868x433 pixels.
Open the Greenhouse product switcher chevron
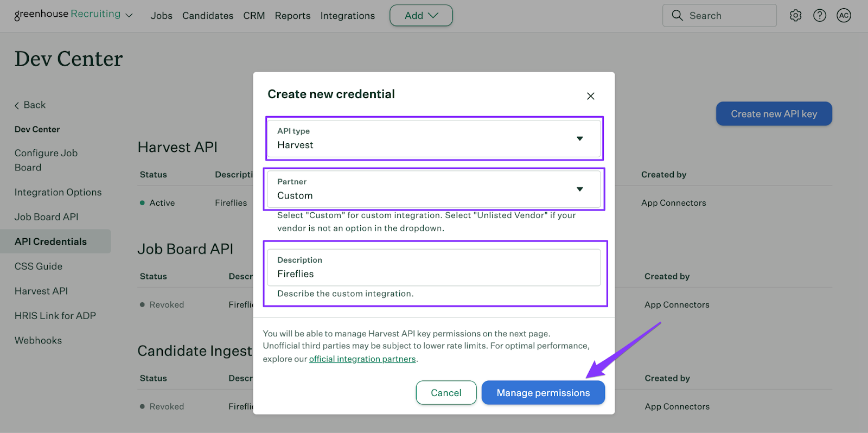129,16
